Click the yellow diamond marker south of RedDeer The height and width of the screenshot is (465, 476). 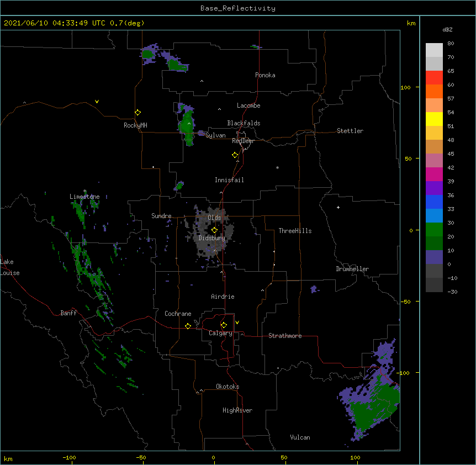pos(235,155)
